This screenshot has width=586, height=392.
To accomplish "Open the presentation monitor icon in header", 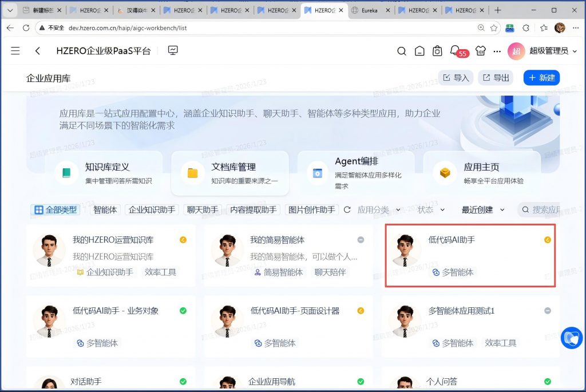I will (x=173, y=50).
